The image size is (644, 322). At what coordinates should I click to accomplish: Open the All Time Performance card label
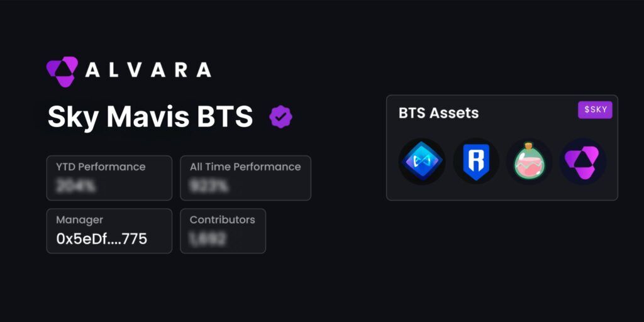pos(245,167)
